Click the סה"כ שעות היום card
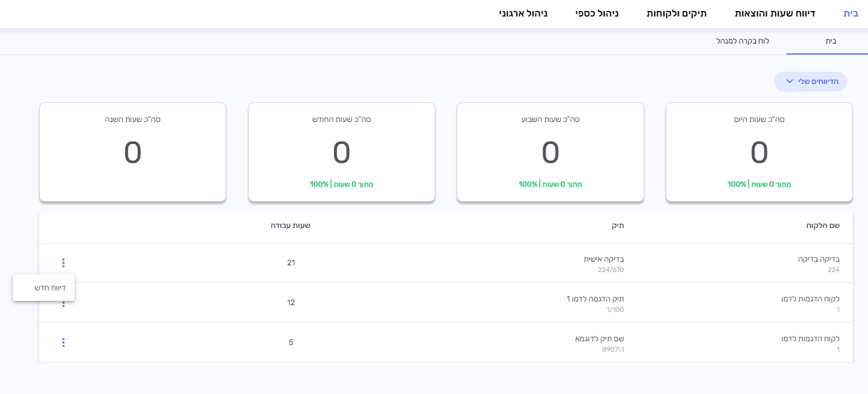868x394 pixels. (759, 152)
